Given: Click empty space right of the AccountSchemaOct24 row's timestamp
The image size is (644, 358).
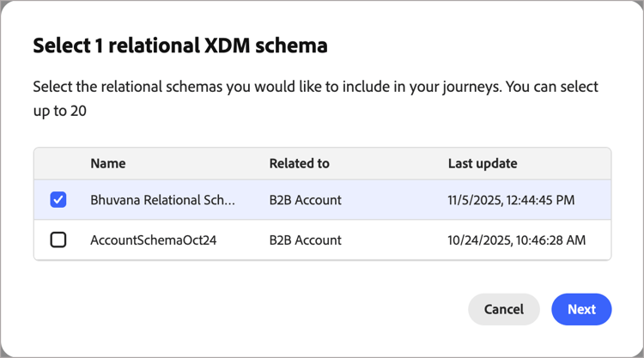Looking at the screenshot, I should pos(599,240).
